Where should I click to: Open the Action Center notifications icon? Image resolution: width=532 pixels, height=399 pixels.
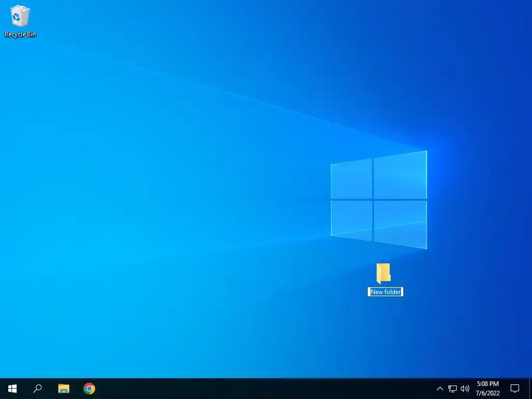(515, 389)
